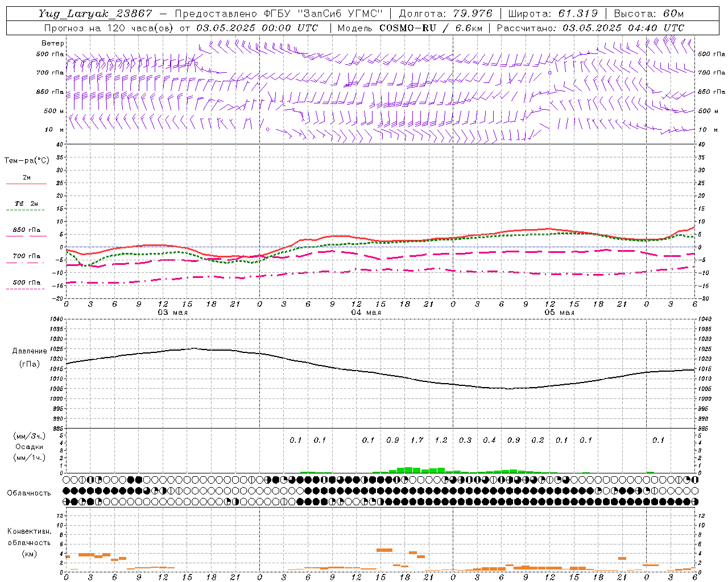
Task: Click the Широта: 61.319 value
Action: click(x=552, y=14)
